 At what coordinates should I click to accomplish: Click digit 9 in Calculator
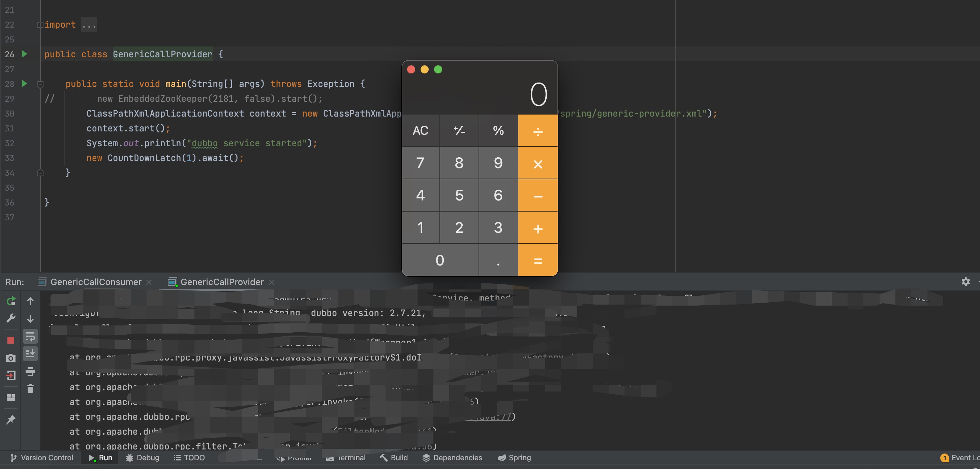pyautogui.click(x=498, y=163)
